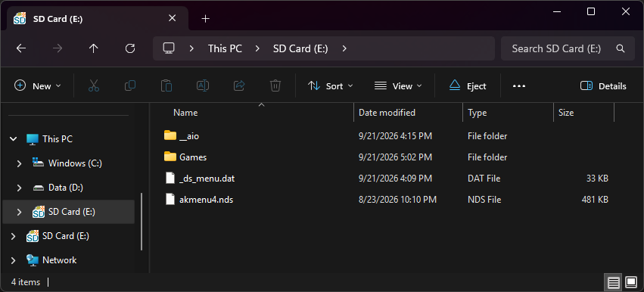Click the Share icon in toolbar

click(x=239, y=85)
